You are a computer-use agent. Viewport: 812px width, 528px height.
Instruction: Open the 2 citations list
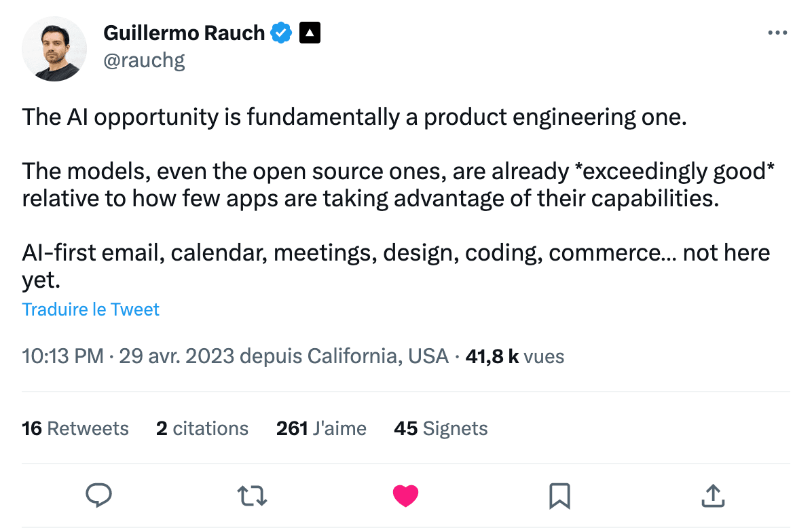pyautogui.click(x=202, y=428)
